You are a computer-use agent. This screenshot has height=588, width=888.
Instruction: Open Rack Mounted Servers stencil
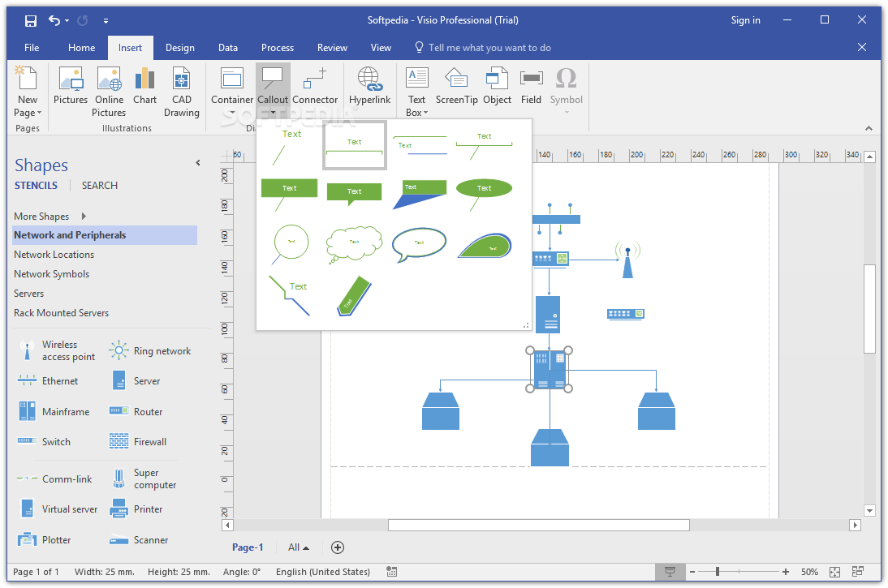61,313
